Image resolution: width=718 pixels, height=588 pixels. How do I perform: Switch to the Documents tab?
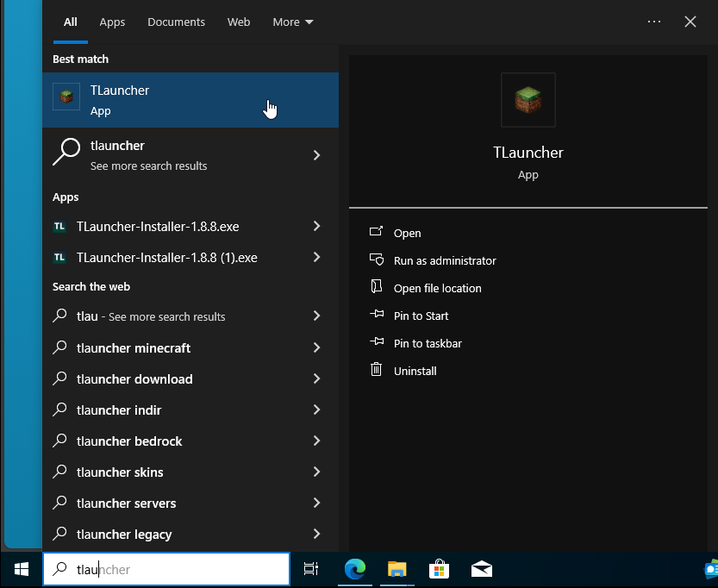[x=176, y=22]
